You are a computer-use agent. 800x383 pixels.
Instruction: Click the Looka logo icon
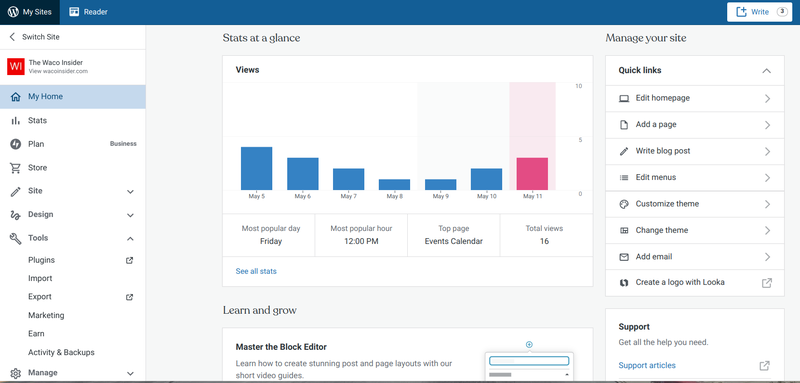(623, 283)
